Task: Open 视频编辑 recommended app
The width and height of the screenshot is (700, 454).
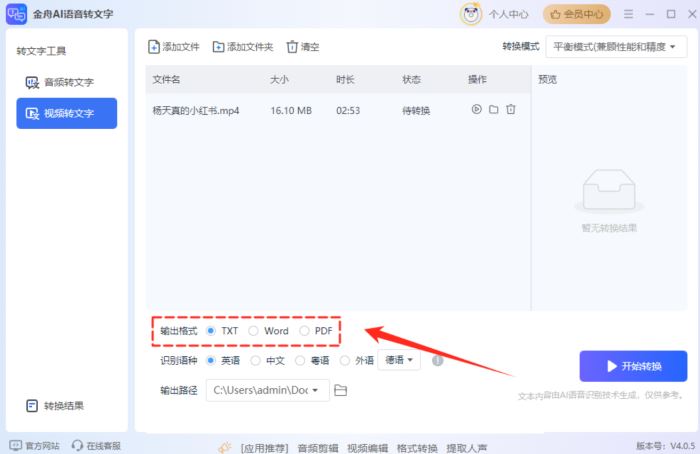Action: (x=367, y=448)
